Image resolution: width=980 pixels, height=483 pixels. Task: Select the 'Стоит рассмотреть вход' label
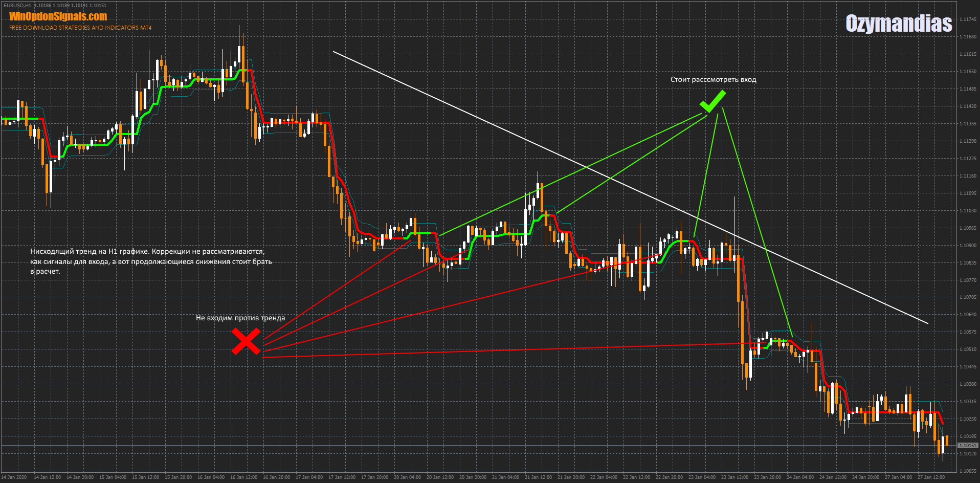tap(713, 79)
